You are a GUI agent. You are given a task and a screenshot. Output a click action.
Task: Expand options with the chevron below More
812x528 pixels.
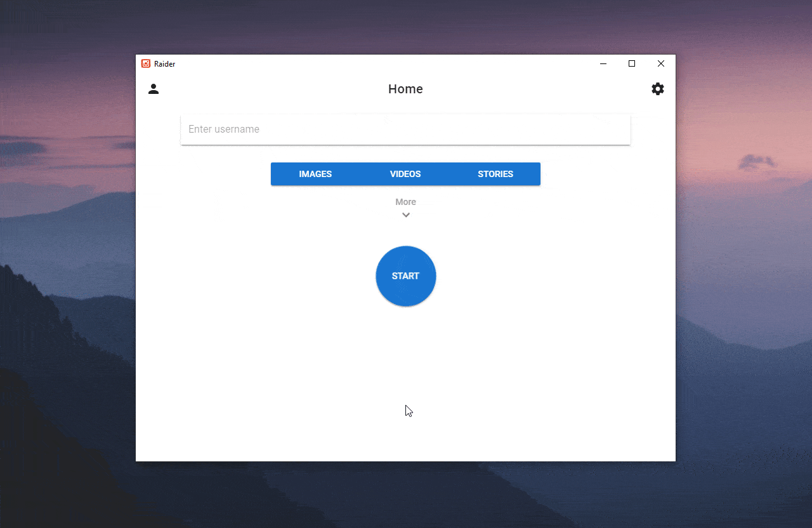tap(406, 215)
